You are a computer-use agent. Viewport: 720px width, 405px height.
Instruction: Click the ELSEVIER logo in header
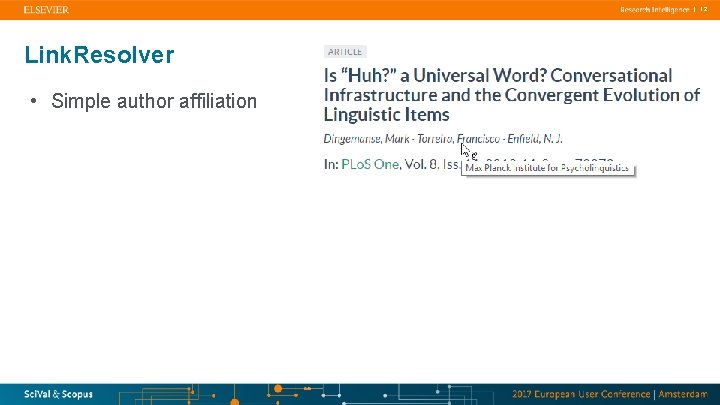tap(46, 10)
